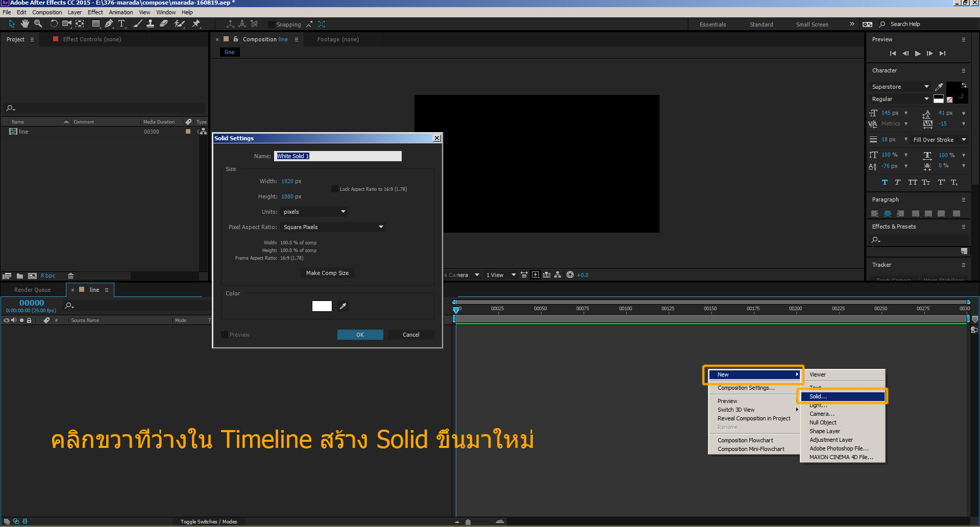Viewport: 980px width, 527px height.
Task: Click the Make Comp Size button
Action: (x=327, y=273)
